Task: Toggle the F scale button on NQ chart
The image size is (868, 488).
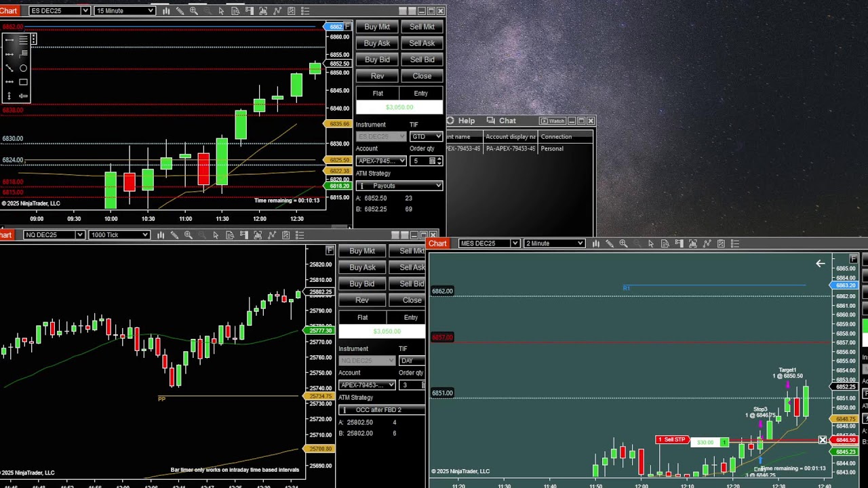Action: [330, 251]
